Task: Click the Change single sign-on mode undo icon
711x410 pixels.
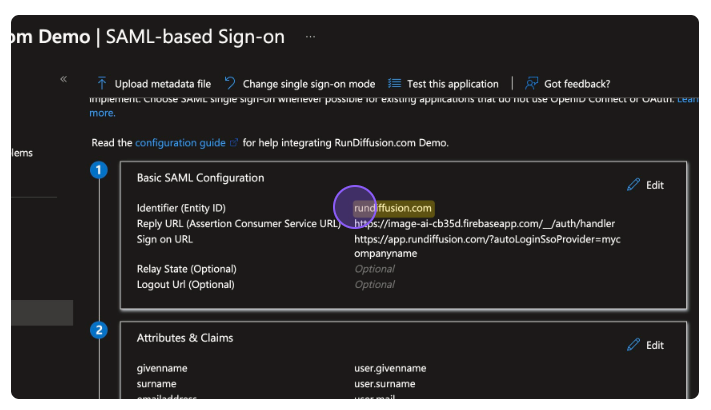Action: (230, 84)
